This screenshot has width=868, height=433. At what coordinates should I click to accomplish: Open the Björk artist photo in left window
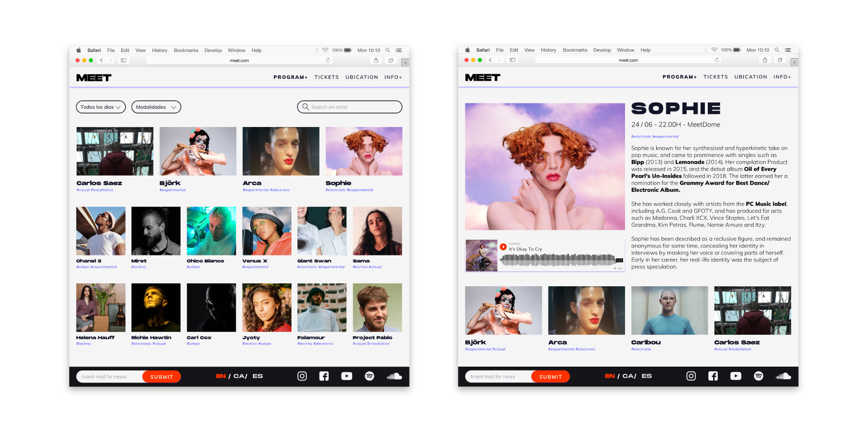click(198, 151)
